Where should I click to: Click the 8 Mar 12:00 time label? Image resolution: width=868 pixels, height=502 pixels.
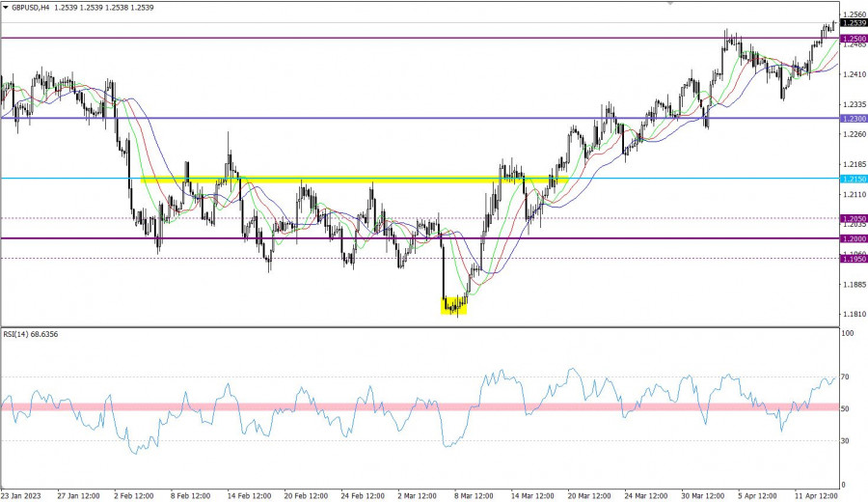tap(473, 494)
